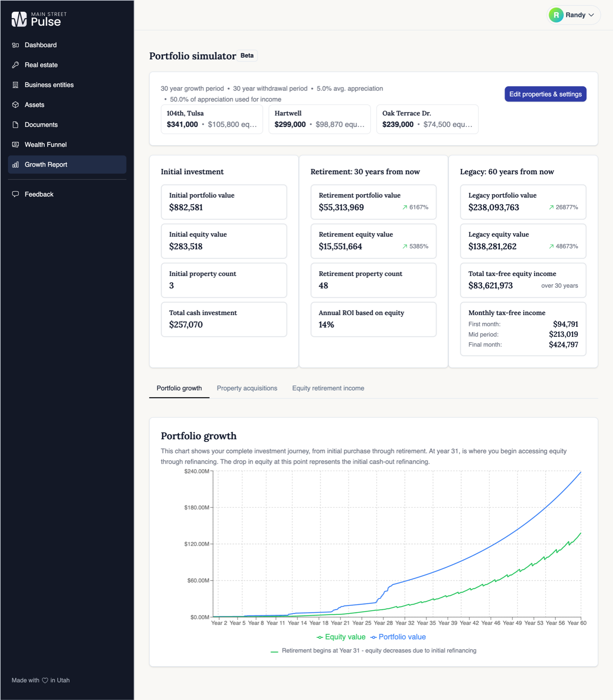Switch to the Property acquisitions tab

pos(247,388)
